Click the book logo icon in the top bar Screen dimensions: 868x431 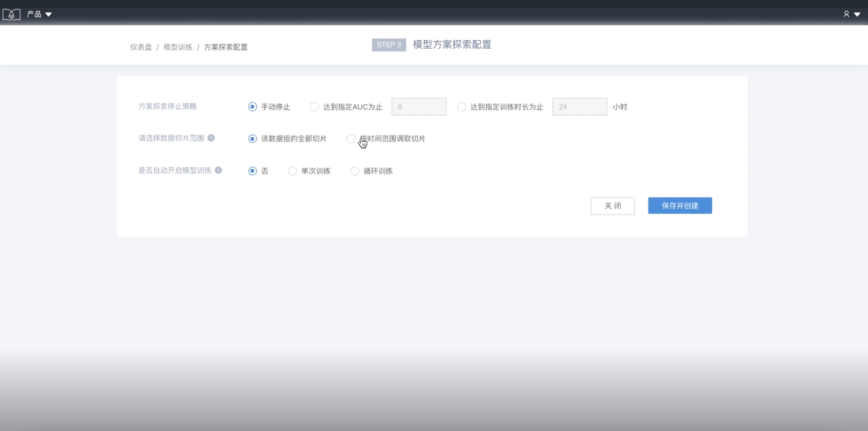[11, 14]
